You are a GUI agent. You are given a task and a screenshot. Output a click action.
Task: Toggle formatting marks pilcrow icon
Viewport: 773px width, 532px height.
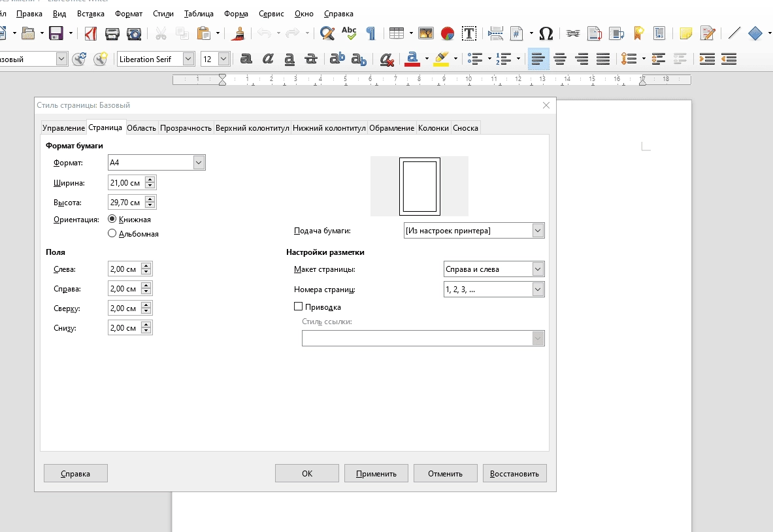point(370,33)
